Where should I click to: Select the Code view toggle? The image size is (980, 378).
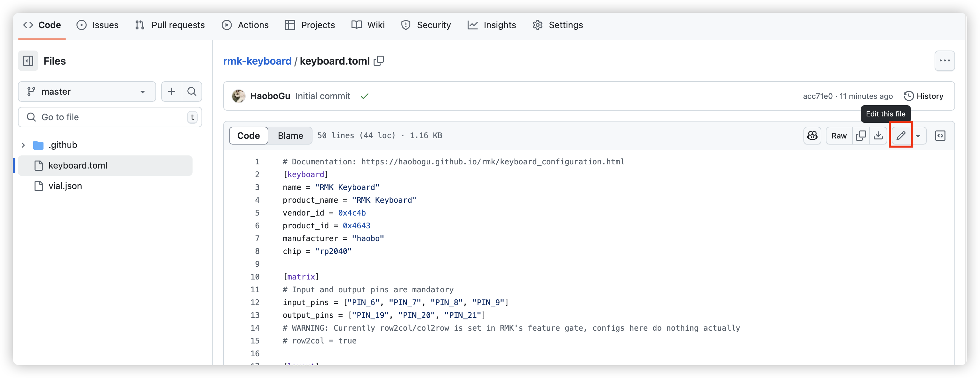pos(249,135)
